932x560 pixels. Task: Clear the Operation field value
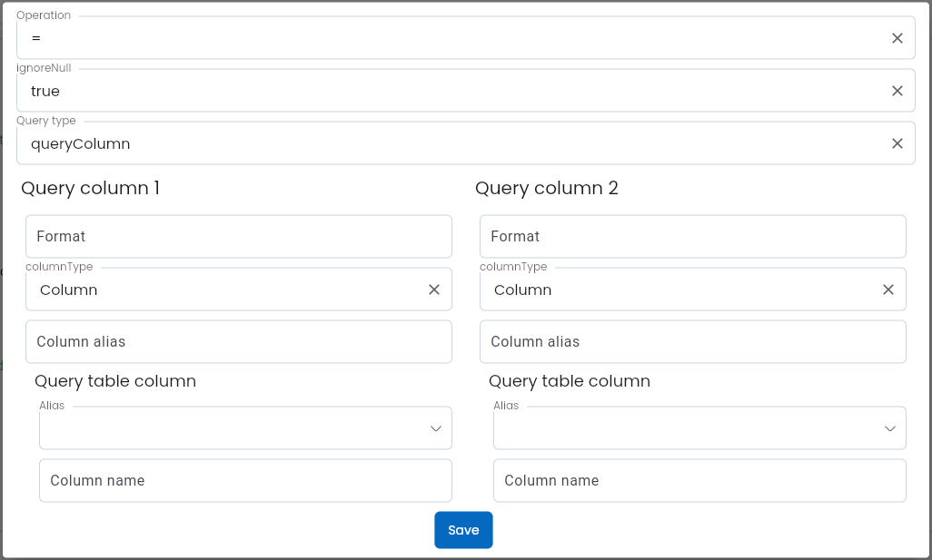coord(897,38)
